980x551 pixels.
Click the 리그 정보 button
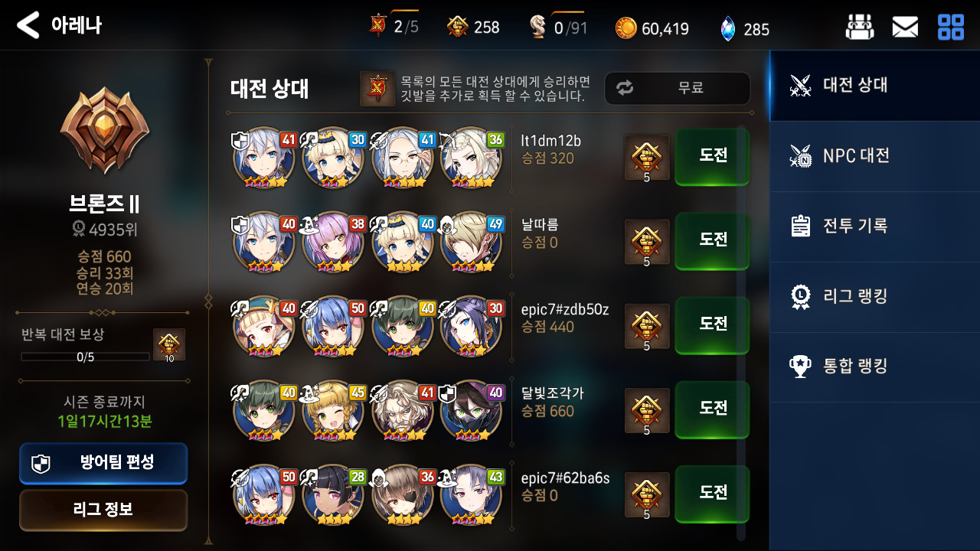coord(103,510)
